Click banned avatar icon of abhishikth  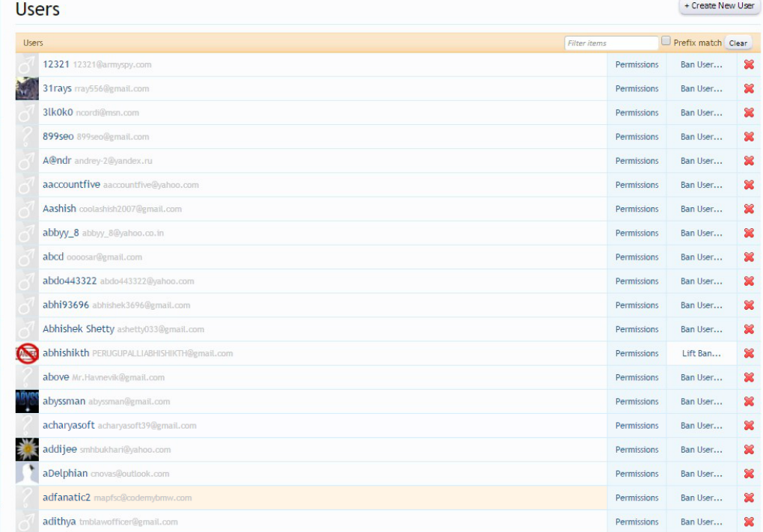(x=27, y=353)
